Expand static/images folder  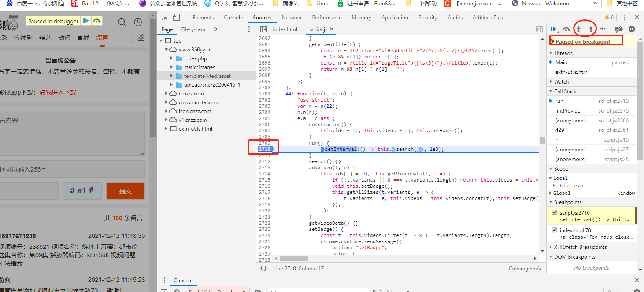[x=172, y=67]
